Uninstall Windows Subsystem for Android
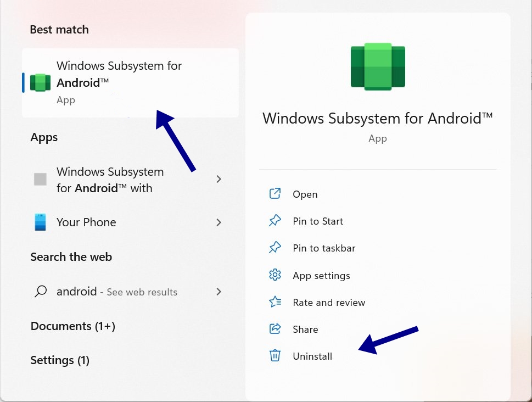 click(x=312, y=356)
